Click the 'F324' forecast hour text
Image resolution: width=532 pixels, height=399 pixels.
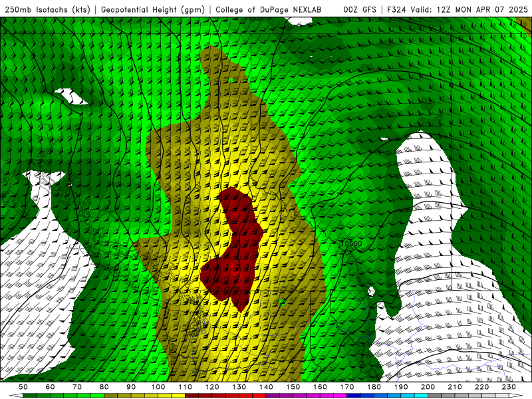click(396, 9)
